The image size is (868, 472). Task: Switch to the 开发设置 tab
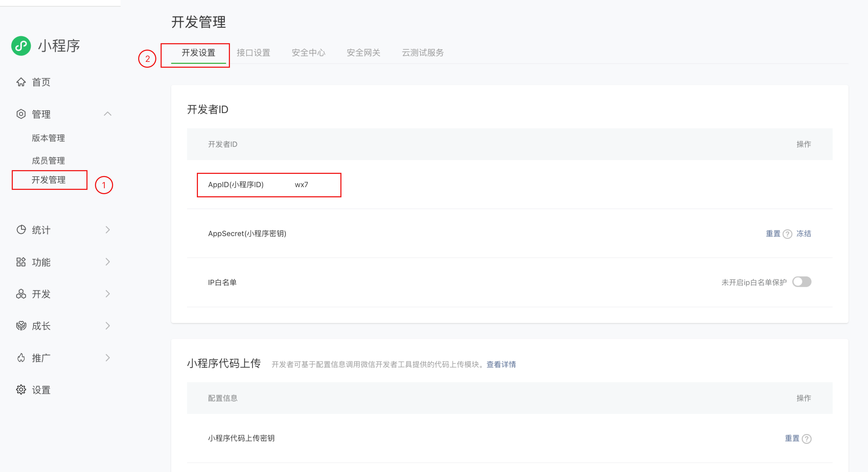[x=198, y=53]
